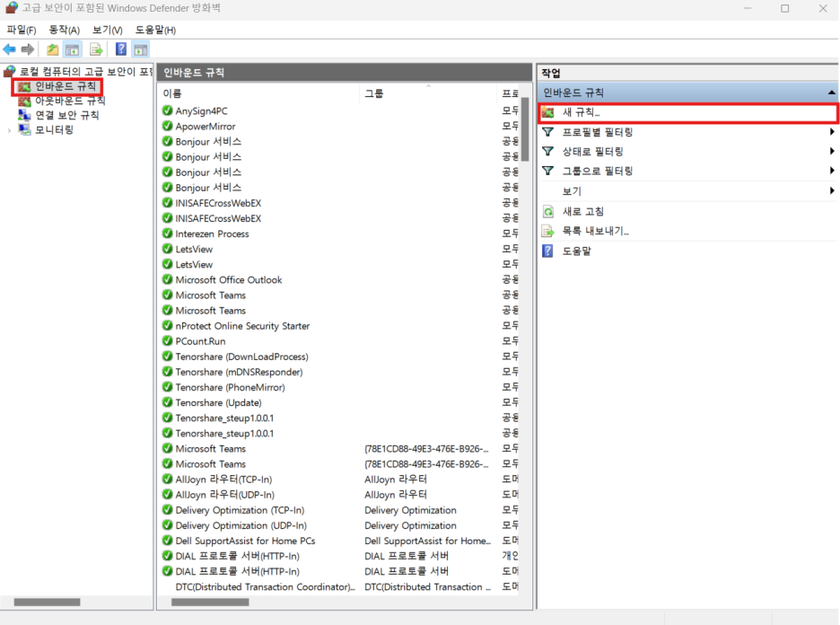Screen dimensions: 840x625
Task: Click the help icon beside 도움말 action
Action: click(x=547, y=251)
